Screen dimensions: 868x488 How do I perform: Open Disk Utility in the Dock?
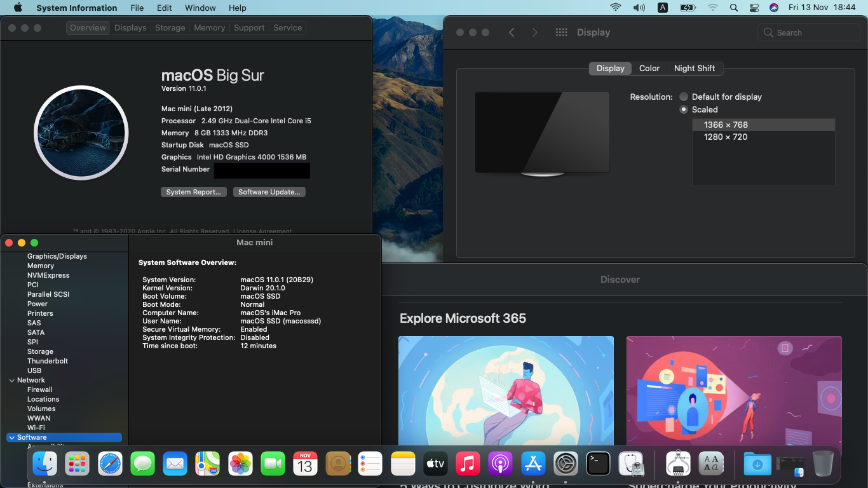click(632, 464)
